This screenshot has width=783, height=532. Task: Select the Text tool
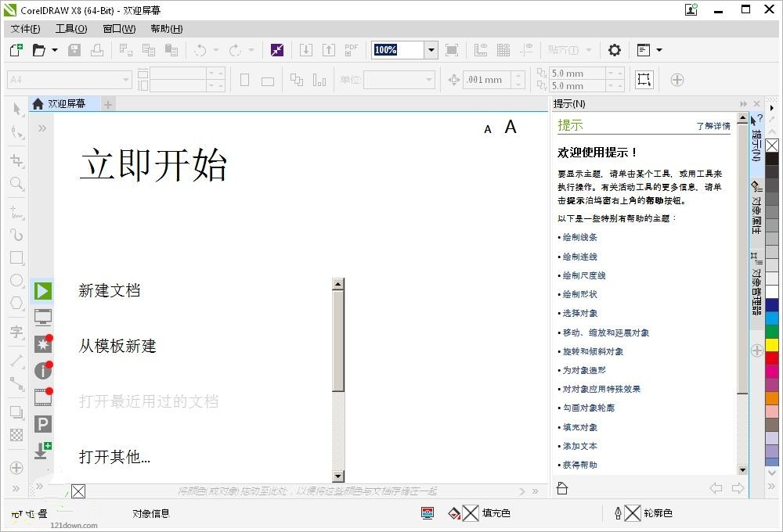(17, 332)
